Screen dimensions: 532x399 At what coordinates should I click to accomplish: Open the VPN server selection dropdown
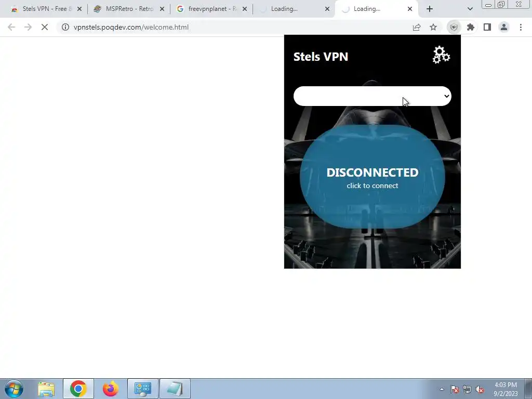pos(372,96)
